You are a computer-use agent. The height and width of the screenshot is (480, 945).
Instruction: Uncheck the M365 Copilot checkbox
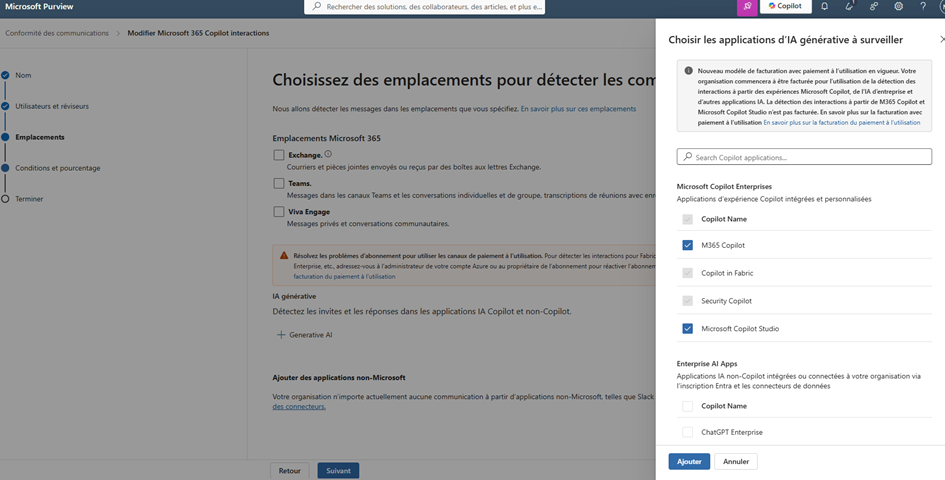pos(687,245)
